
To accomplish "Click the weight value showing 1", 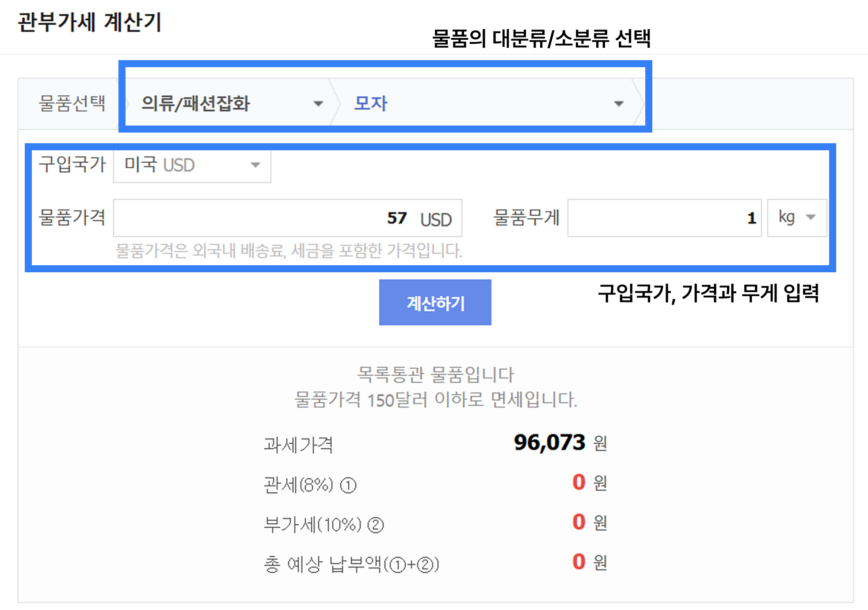I will 751,217.
